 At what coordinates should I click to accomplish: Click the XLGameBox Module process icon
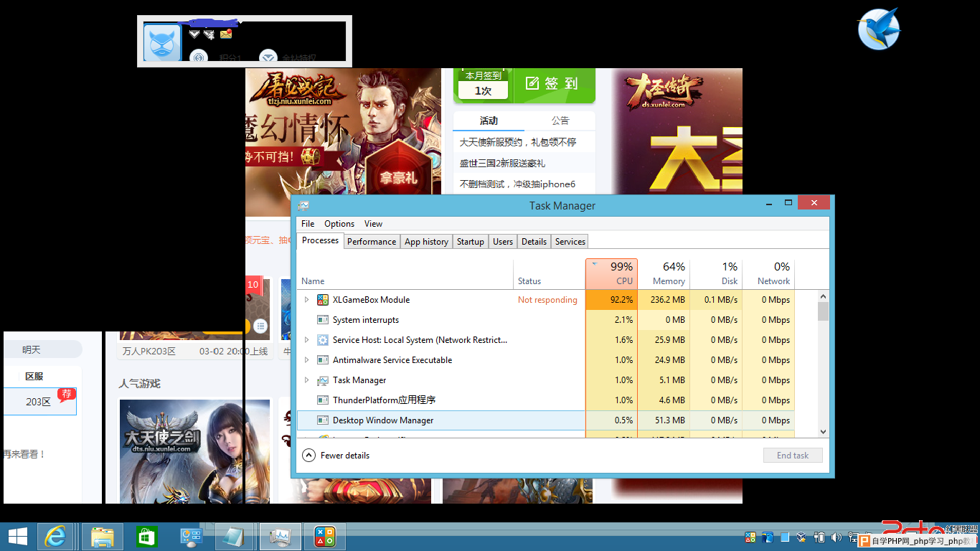pyautogui.click(x=323, y=300)
